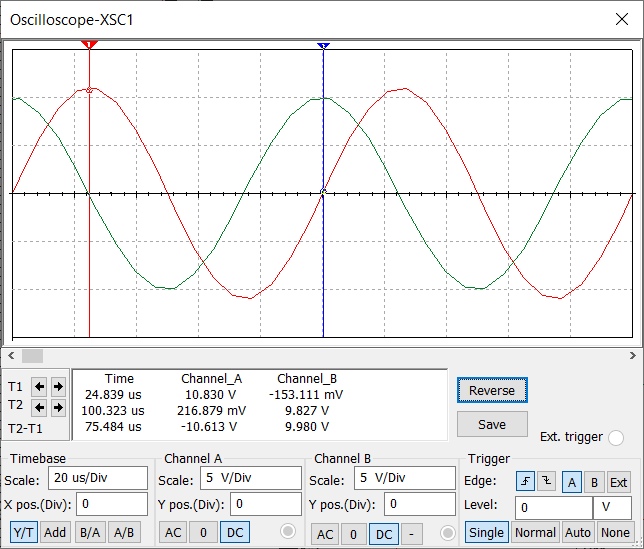Click the Save button
644x549 pixels.
492,424
